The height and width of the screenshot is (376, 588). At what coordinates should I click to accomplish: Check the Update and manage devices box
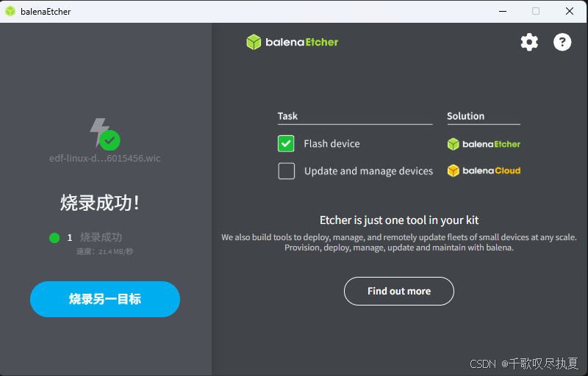286,171
